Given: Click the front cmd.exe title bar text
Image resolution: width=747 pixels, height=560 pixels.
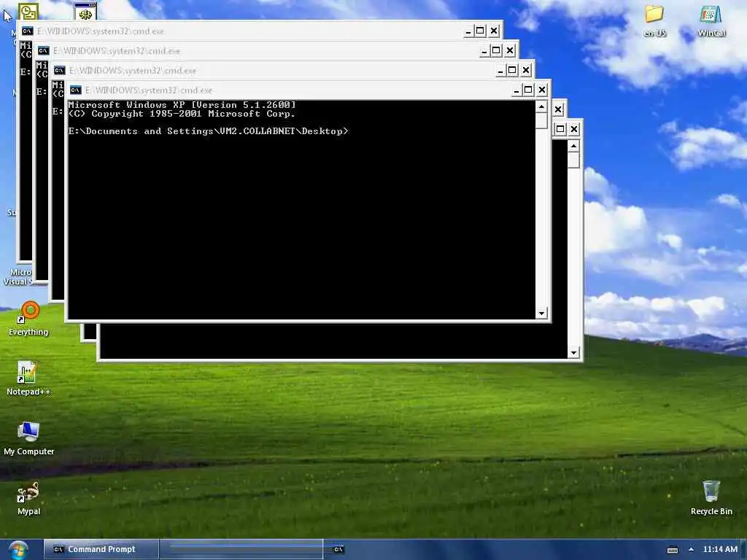Looking at the screenshot, I should click(x=149, y=90).
